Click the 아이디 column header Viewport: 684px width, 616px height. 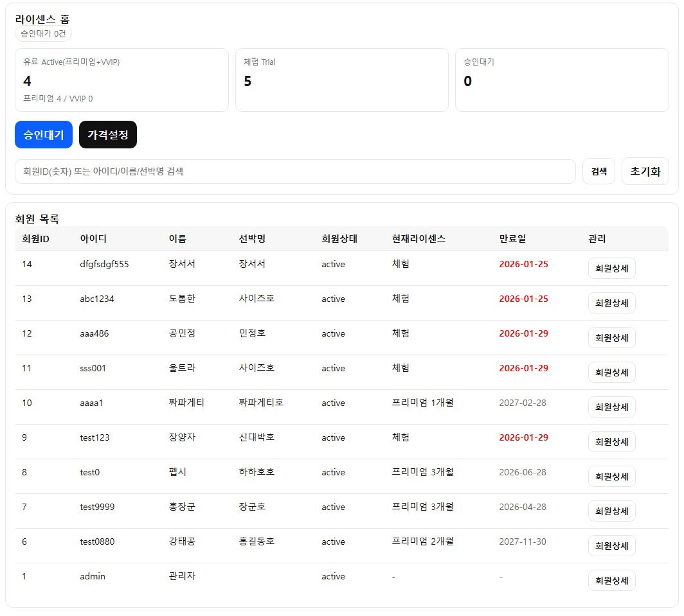point(93,238)
